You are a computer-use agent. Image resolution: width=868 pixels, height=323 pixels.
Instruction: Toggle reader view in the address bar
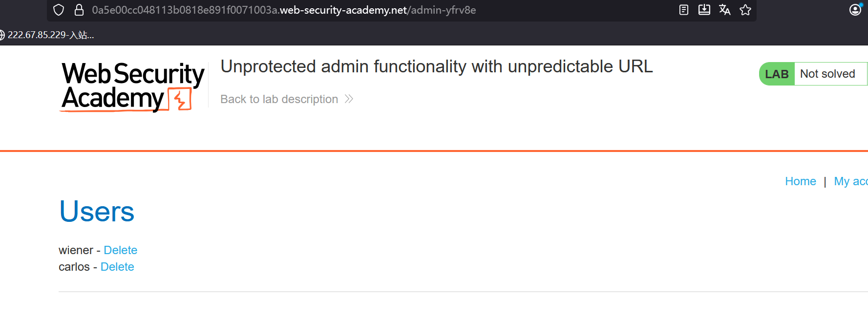tap(684, 10)
